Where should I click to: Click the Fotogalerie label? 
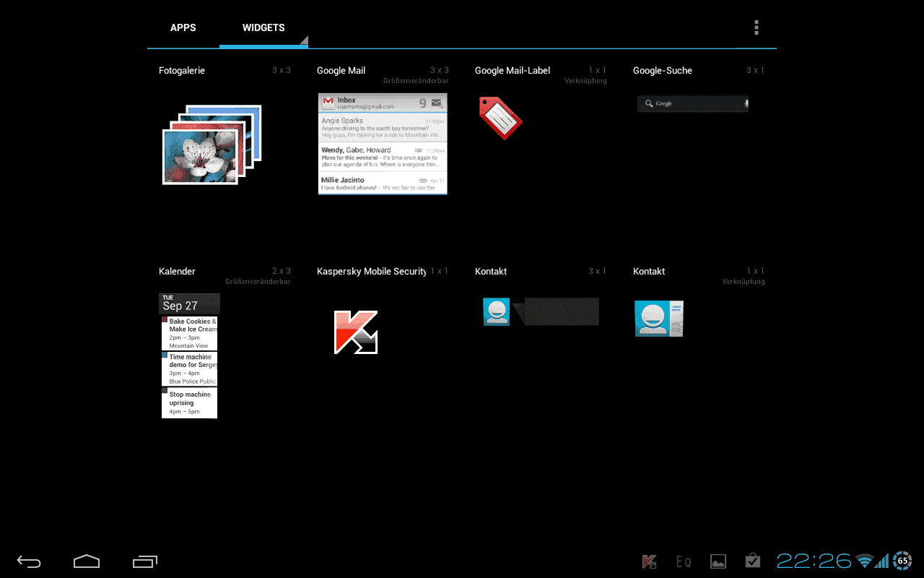point(182,71)
